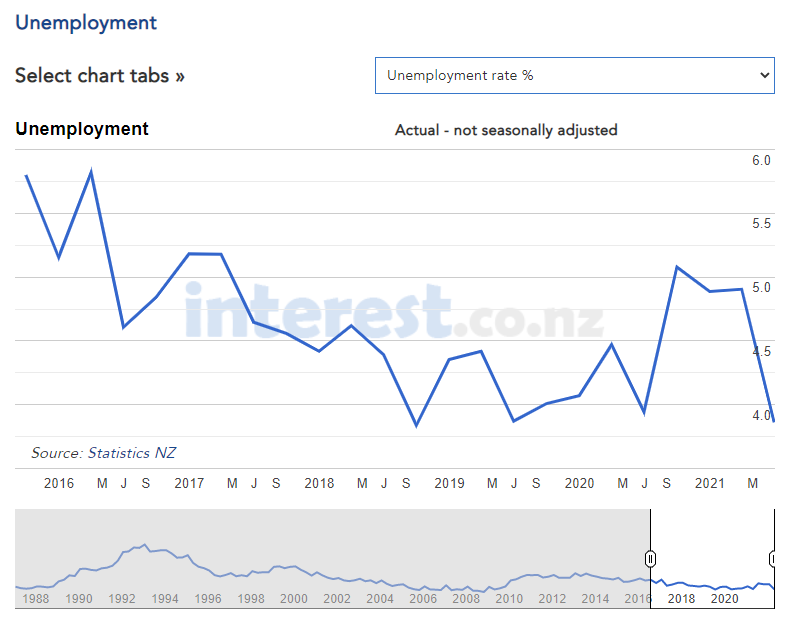Click the Actual - not seasonally adjusted label
Screen dimensions: 785x623
pos(506,130)
